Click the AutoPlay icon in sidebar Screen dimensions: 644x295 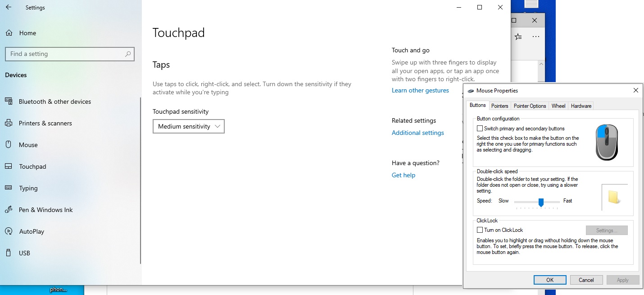[9, 231]
